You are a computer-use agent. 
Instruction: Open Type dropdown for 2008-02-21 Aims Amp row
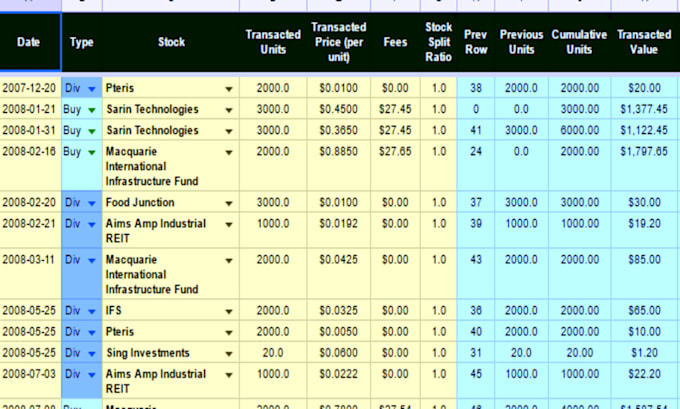click(x=92, y=225)
